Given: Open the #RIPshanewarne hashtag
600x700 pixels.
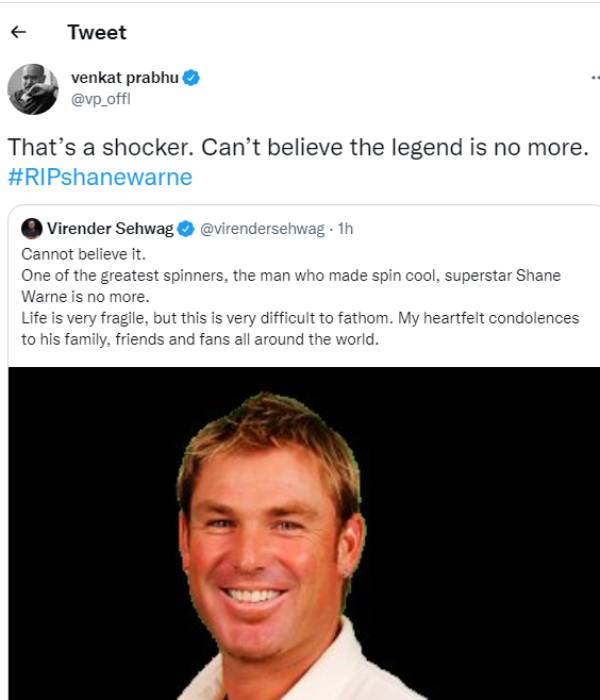Looking at the screenshot, I should tap(99, 177).
